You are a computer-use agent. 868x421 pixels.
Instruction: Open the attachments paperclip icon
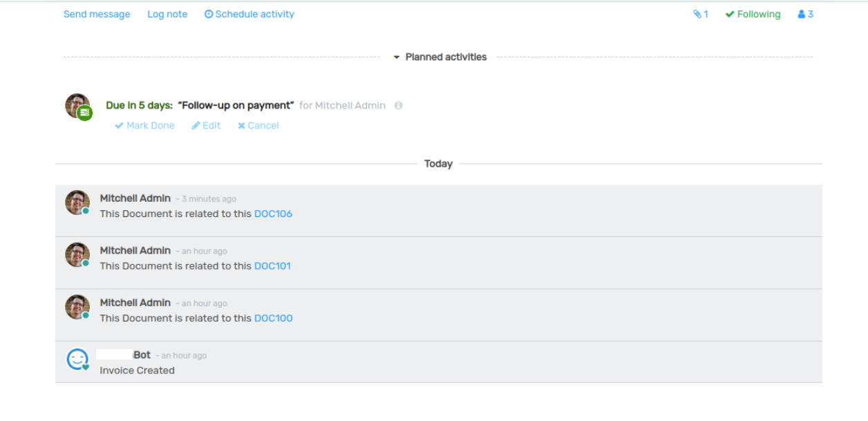(x=697, y=15)
